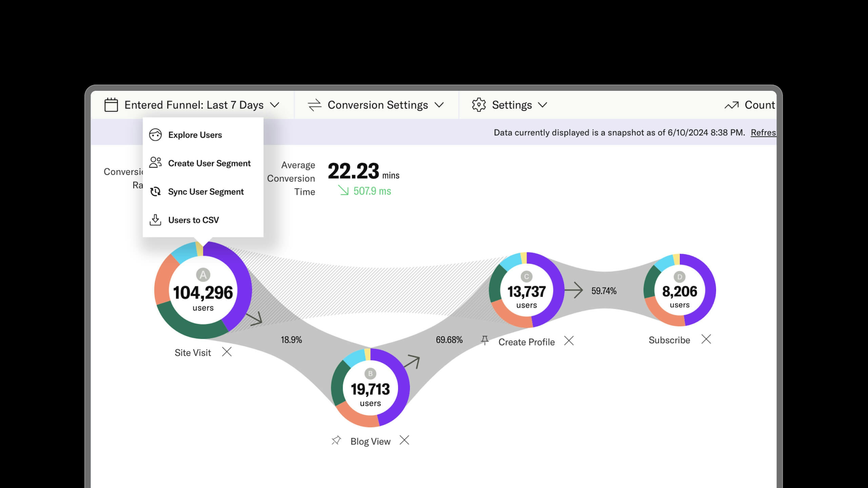
Task: Unpin the Create Profile funnel step
Action: click(485, 340)
